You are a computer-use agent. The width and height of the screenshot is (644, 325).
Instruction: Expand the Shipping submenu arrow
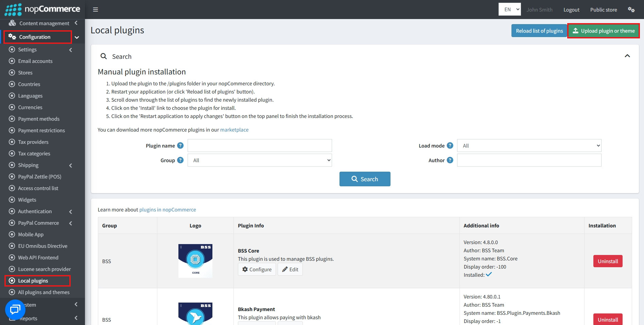(71, 166)
